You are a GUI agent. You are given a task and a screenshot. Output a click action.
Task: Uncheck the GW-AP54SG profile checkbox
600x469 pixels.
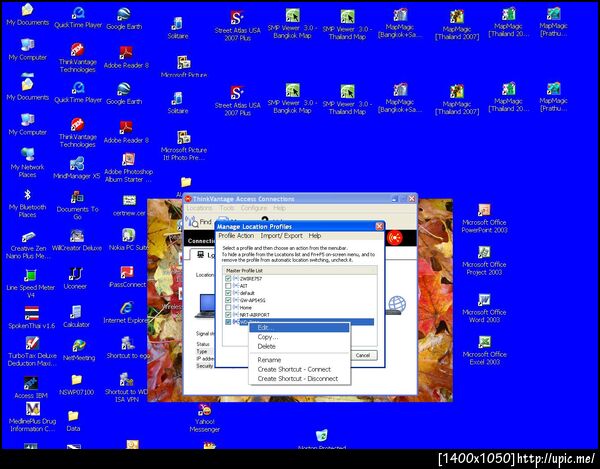coord(228,300)
